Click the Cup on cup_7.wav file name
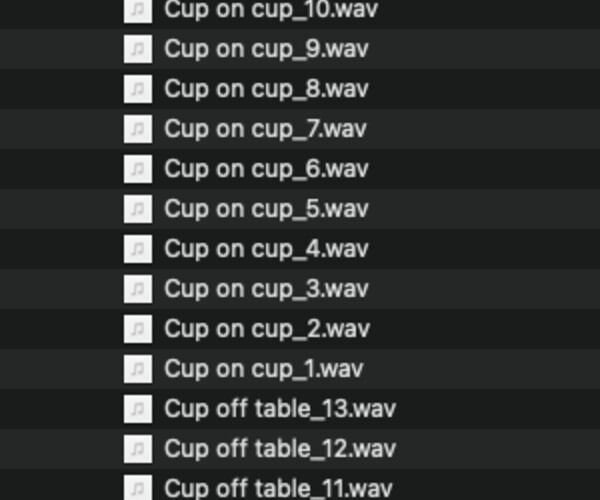Image resolution: width=600 pixels, height=500 pixels. coord(266,129)
